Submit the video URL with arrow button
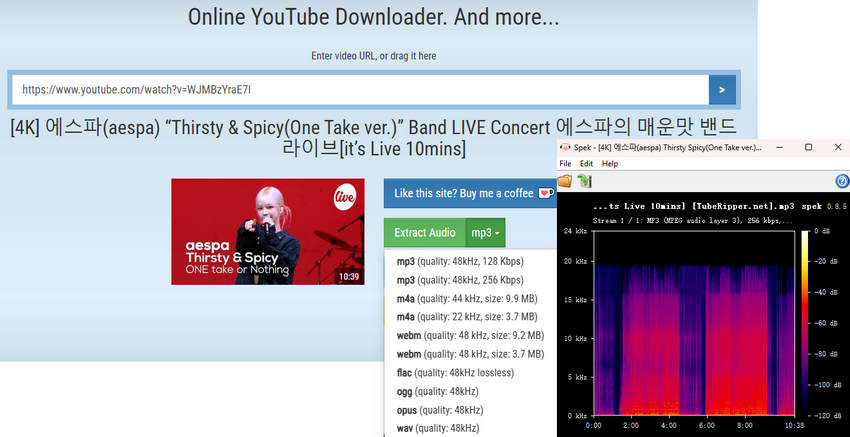This screenshot has width=850, height=437. pyautogui.click(x=722, y=89)
